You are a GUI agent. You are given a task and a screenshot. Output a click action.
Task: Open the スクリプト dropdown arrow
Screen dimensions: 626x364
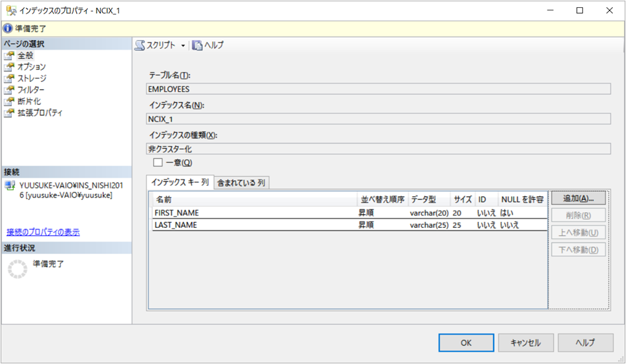(183, 46)
